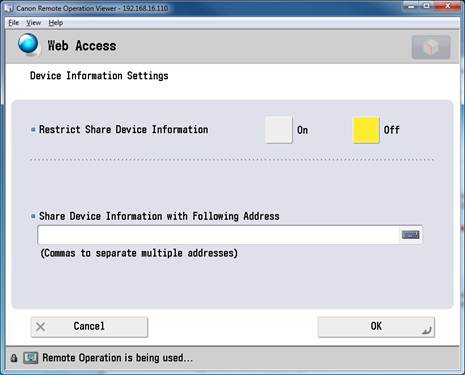Close the Remote Operation Viewer window
Screen dimensions: 465x375
[448, 6]
